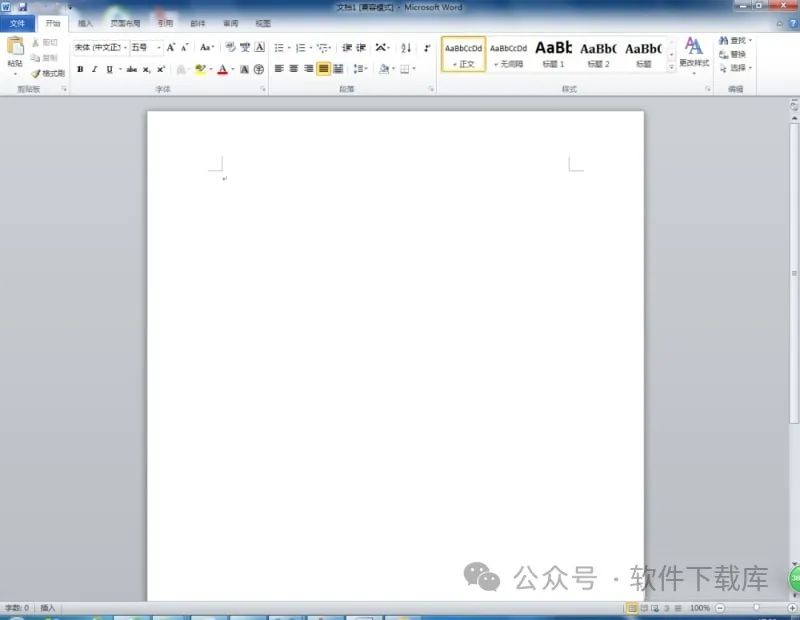Open the File (文件) tab
This screenshot has width=800, height=620.
point(17,23)
